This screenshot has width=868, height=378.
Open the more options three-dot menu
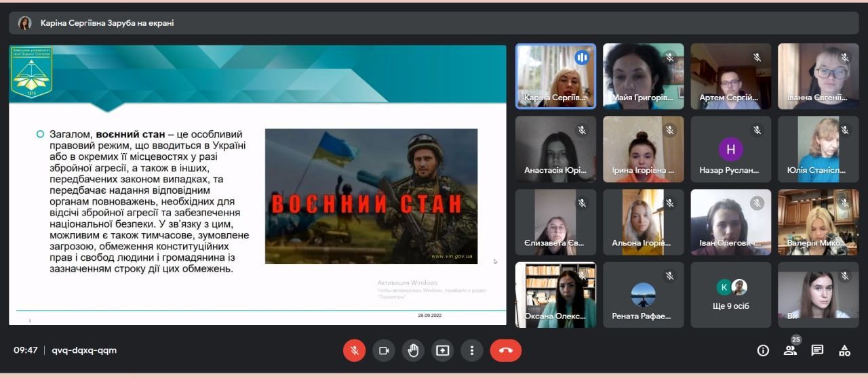point(471,350)
